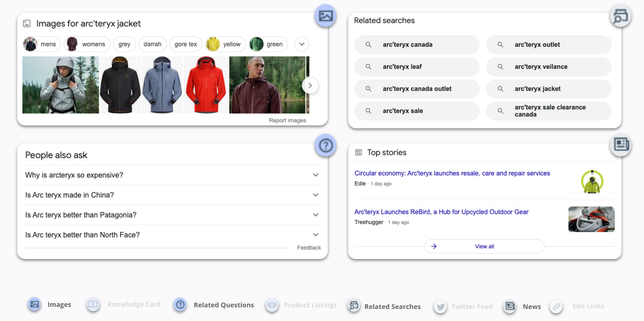Open the red Arc'teryx jacket thumbnail
644x321 pixels.
tap(206, 85)
